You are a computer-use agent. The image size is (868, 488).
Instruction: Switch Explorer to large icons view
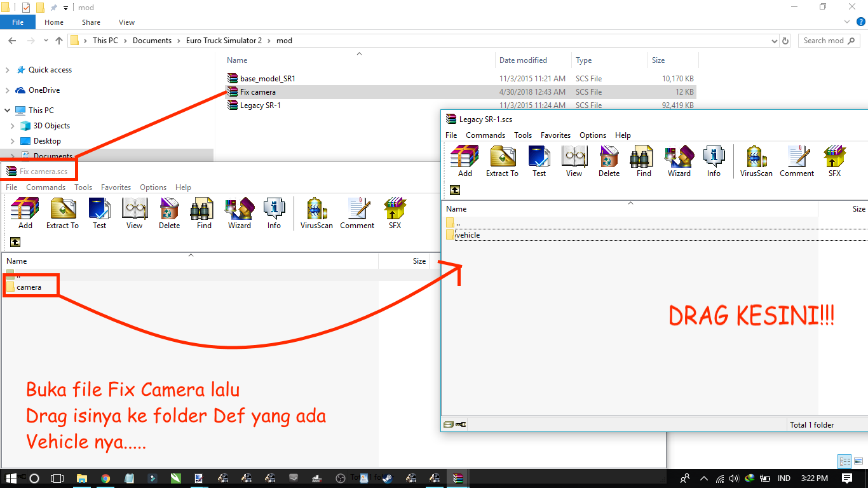pos(858,461)
